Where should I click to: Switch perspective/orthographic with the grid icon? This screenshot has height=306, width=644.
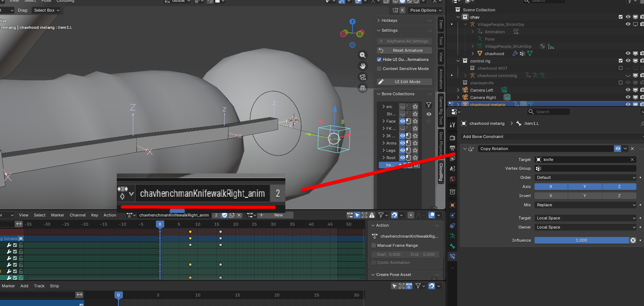(363, 88)
